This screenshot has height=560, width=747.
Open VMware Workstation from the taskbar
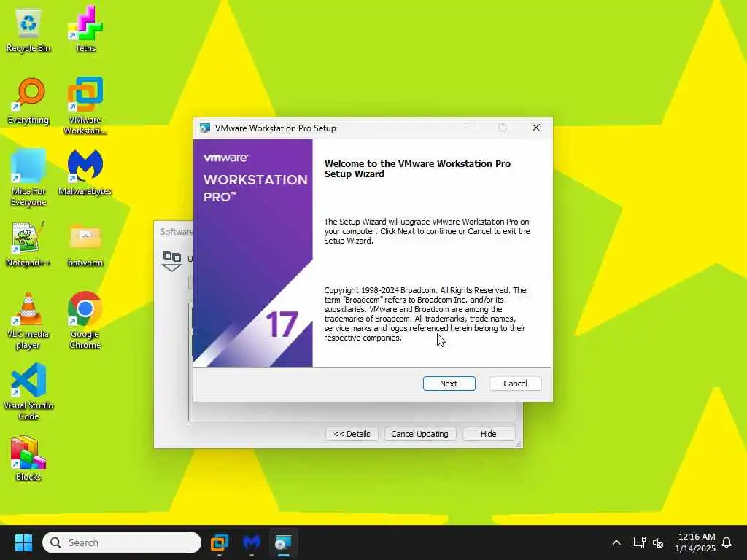click(x=219, y=542)
